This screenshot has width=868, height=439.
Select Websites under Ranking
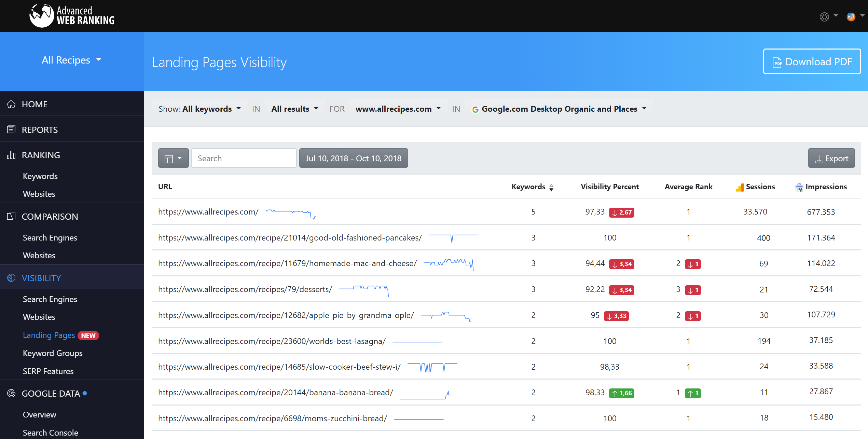(x=39, y=194)
